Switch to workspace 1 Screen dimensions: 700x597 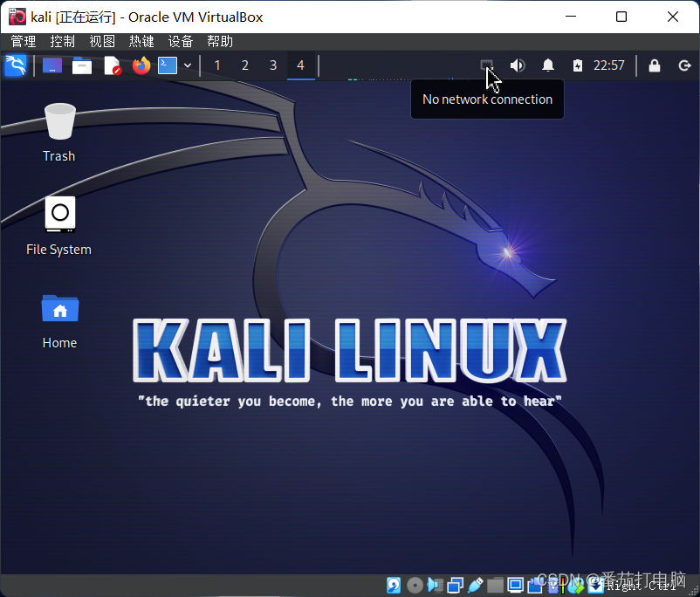pos(217,65)
